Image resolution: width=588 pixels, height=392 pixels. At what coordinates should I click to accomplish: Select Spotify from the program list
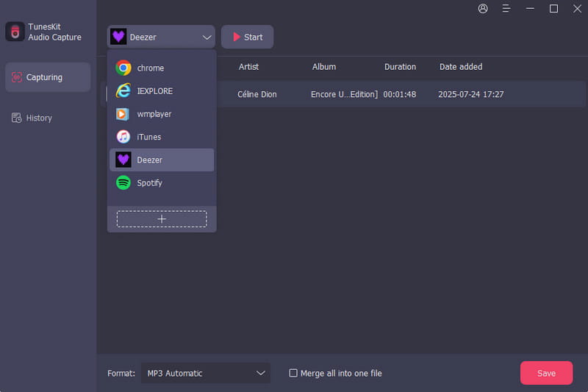[x=162, y=183]
